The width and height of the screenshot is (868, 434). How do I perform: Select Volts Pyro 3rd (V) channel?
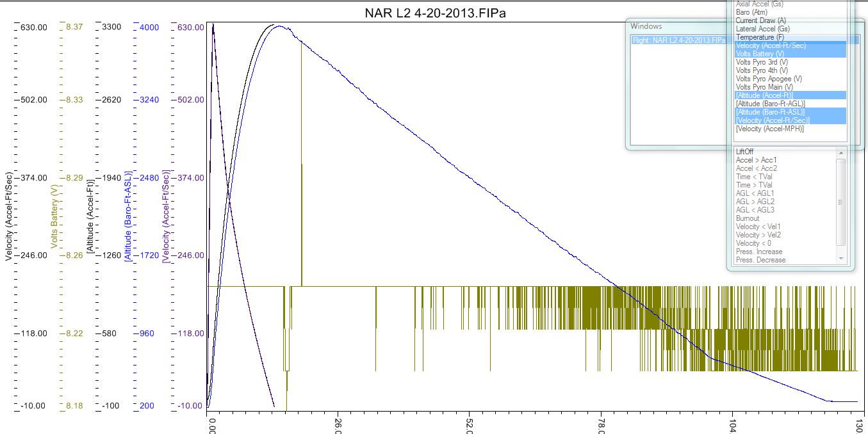click(x=762, y=62)
